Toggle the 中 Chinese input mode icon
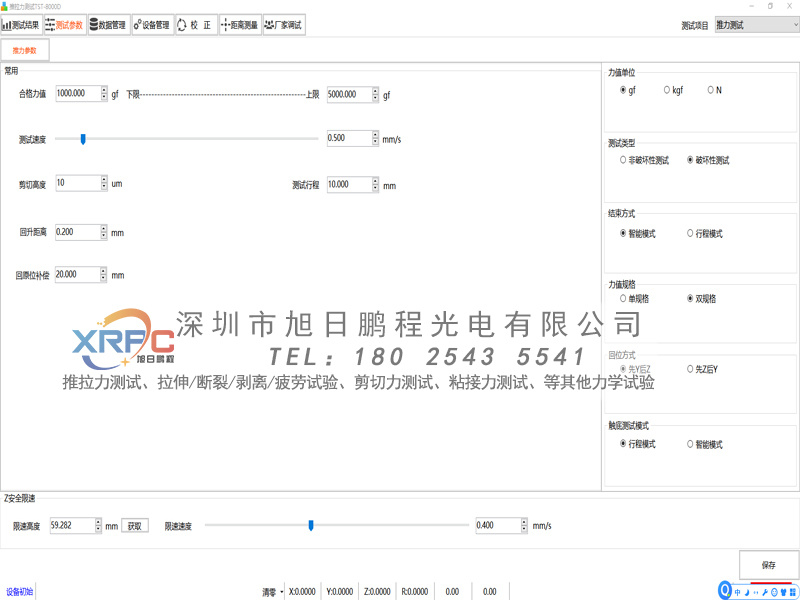This screenshot has width=800, height=600. [x=738, y=592]
